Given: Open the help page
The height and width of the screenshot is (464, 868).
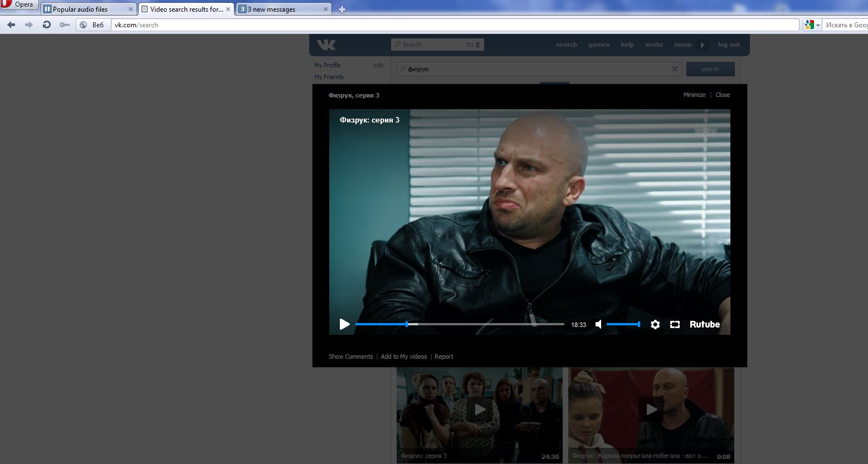Looking at the screenshot, I should coord(627,45).
